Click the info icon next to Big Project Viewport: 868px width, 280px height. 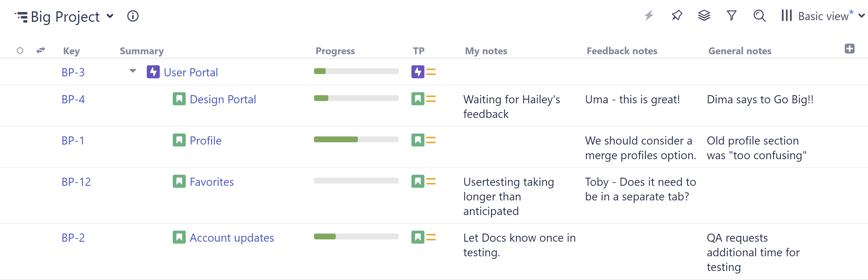point(133,16)
